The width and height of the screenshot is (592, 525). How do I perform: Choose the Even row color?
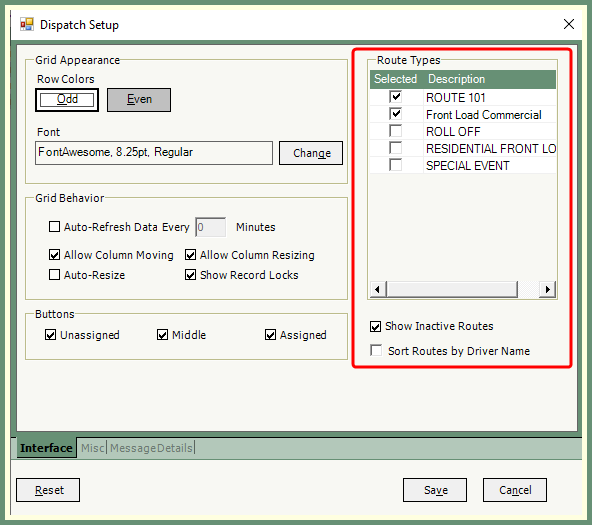point(139,100)
